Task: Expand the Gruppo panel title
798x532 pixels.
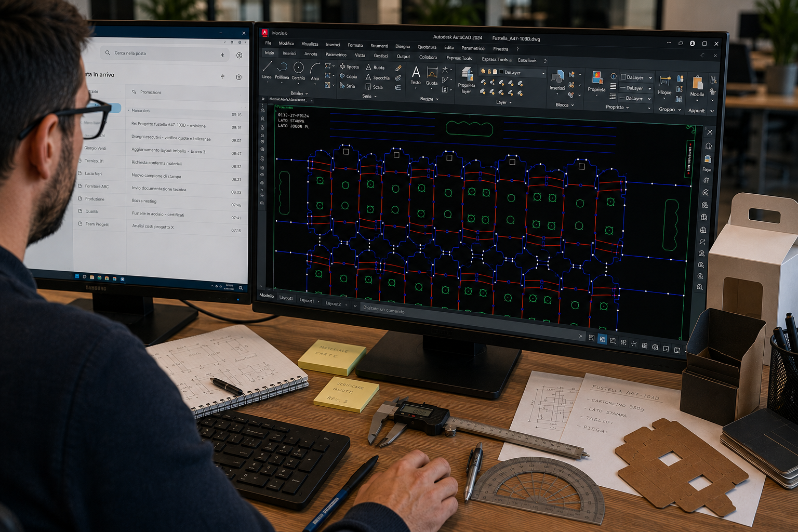Action: 670,109
